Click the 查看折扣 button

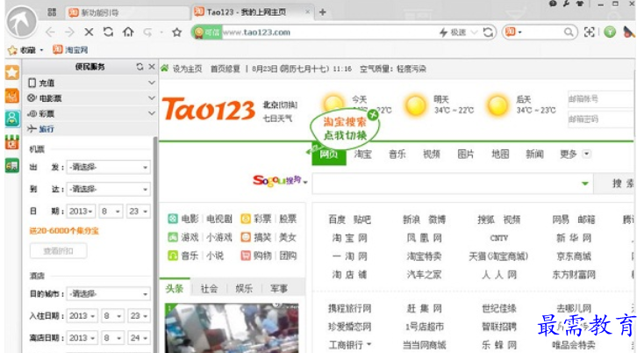(x=58, y=250)
